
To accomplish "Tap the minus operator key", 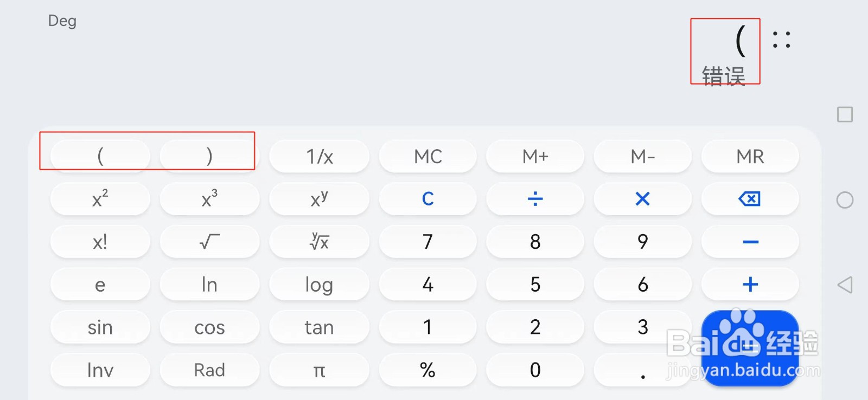I will [750, 242].
